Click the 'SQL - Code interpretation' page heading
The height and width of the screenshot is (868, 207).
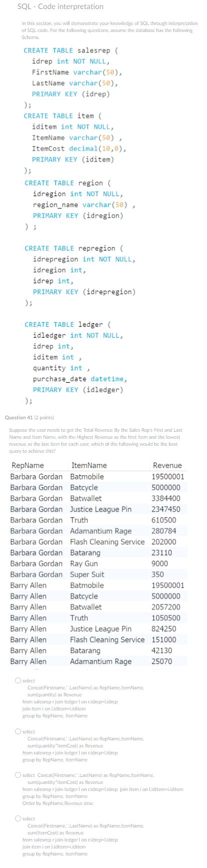pos(60,7)
